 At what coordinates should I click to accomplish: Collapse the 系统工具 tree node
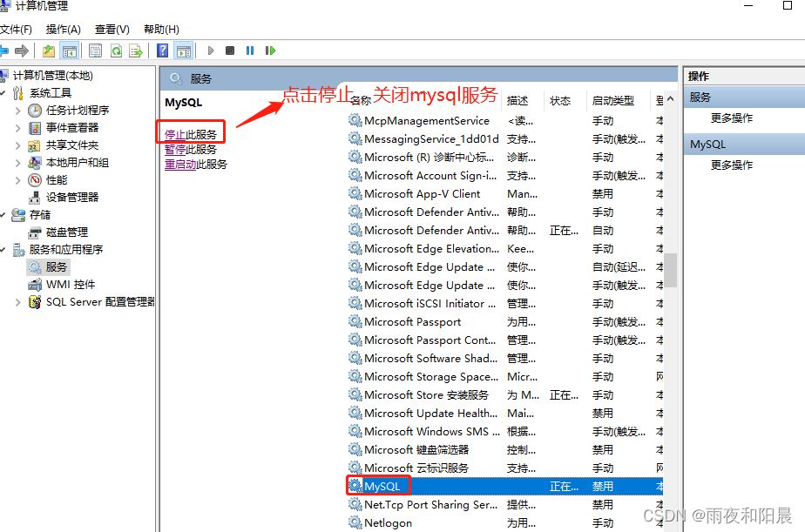click(3, 93)
